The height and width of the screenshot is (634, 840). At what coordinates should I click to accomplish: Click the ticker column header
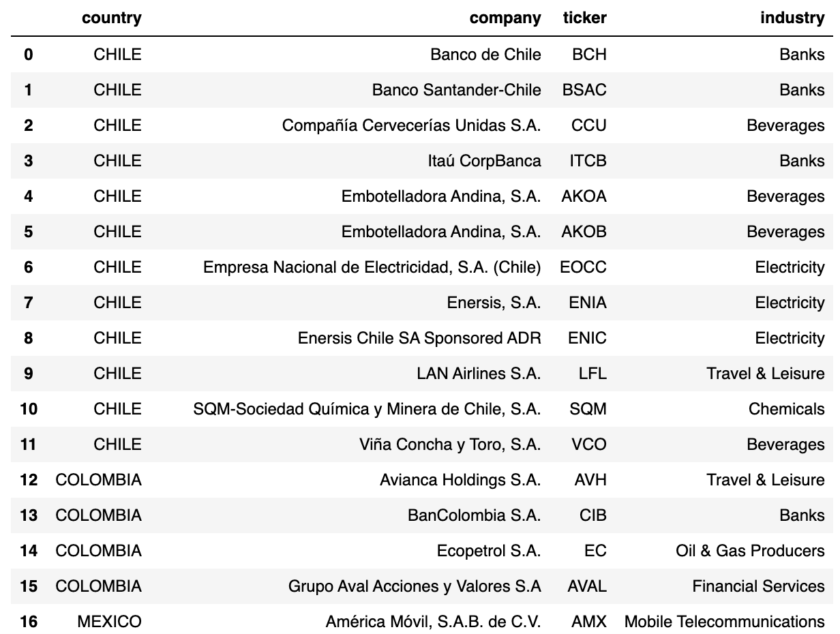[x=584, y=18]
